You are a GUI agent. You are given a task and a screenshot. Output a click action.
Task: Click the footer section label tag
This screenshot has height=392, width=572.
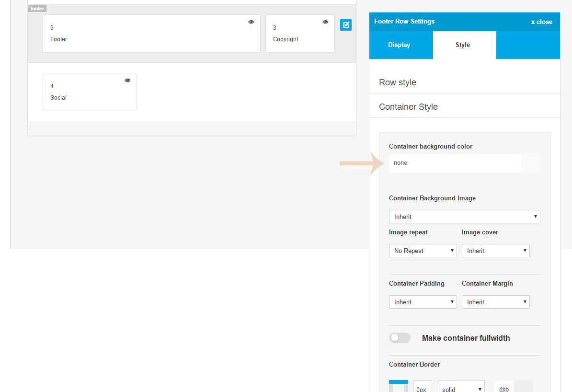37,9
